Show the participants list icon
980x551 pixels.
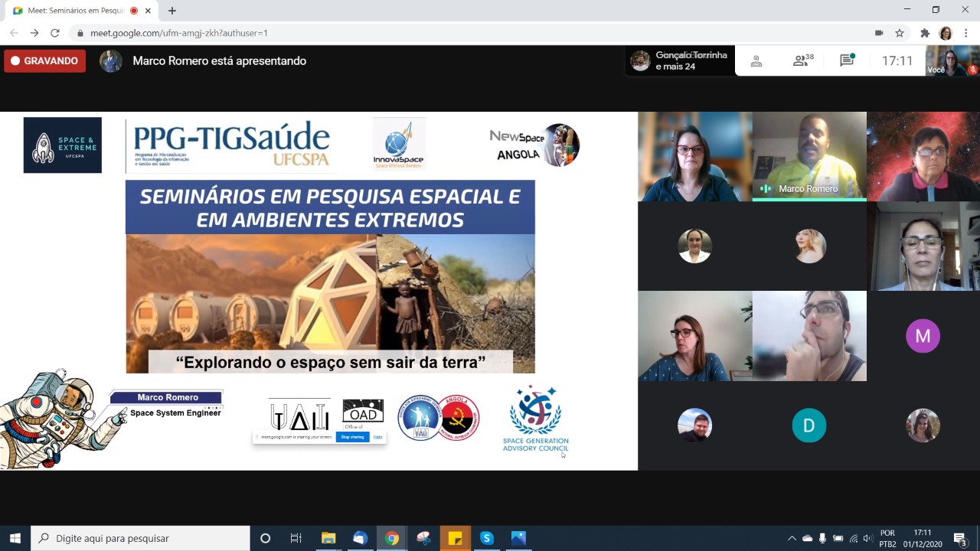(803, 60)
